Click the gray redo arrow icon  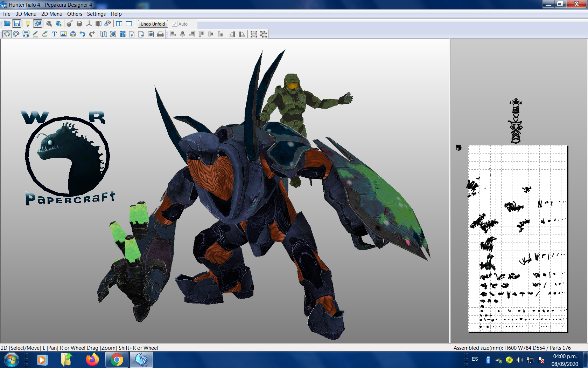[x=92, y=34]
